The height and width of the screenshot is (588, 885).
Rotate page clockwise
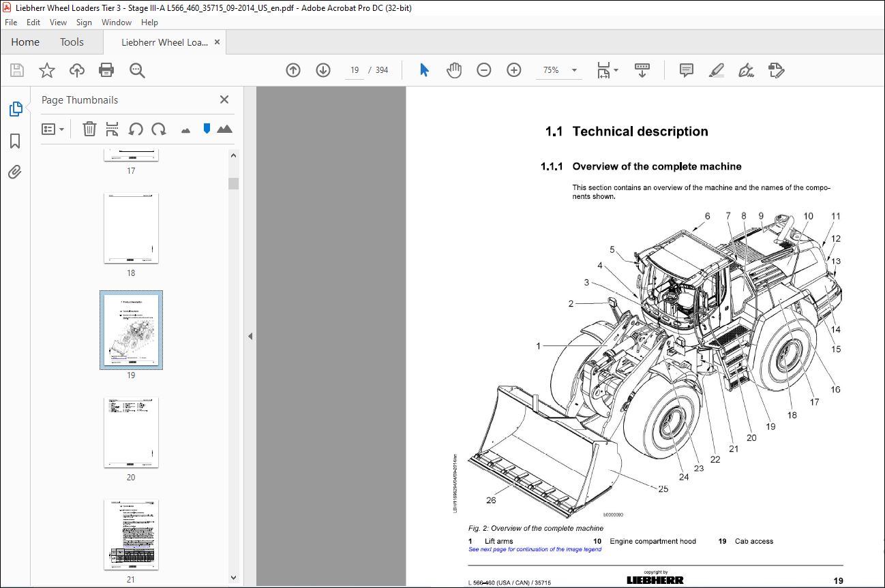pos(159,129)
